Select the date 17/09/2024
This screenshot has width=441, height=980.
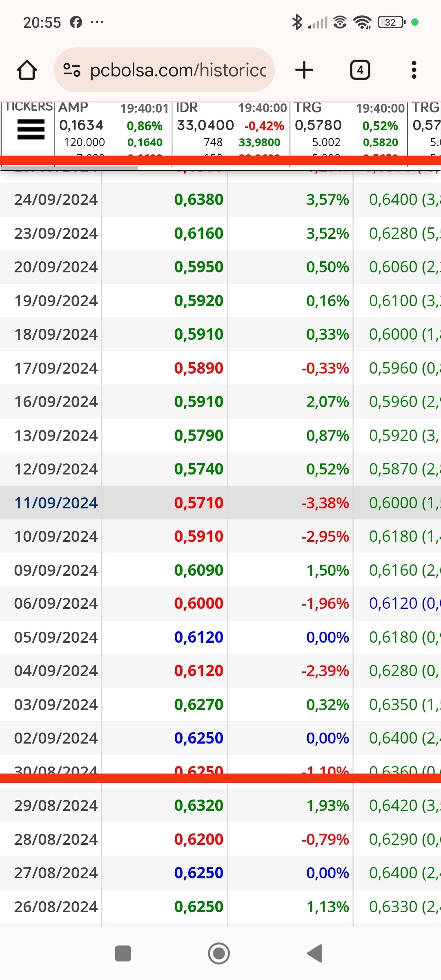(56, 368)
